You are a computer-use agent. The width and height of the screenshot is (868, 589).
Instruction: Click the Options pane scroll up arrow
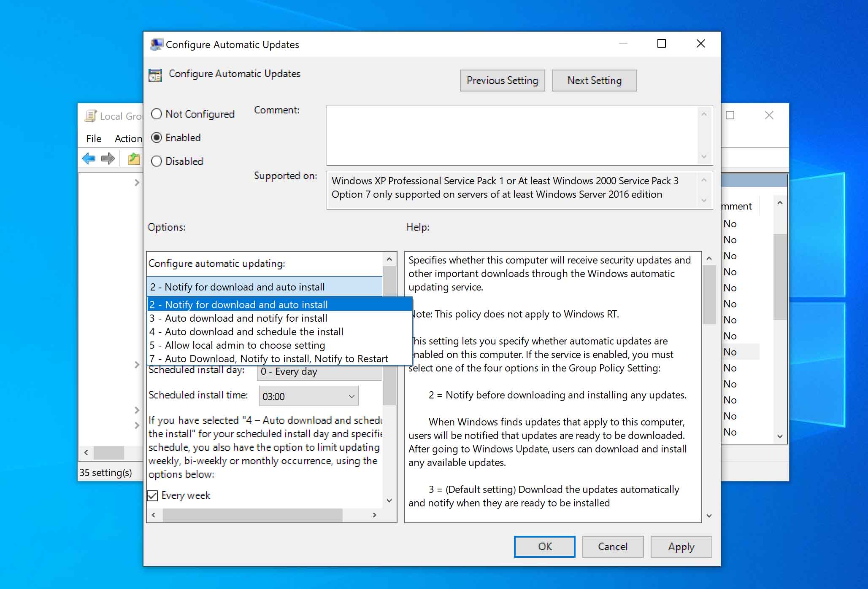pyautogui.click(x=389, y=259)
